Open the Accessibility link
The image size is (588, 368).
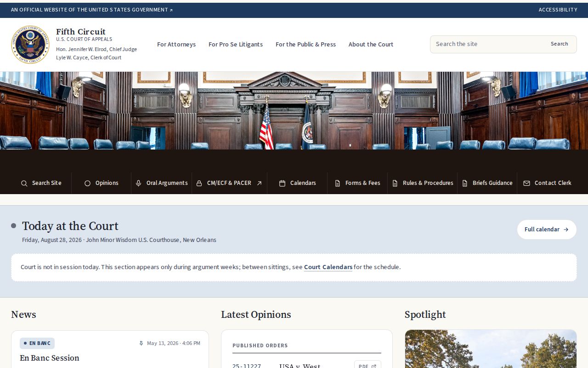[558, 10]
